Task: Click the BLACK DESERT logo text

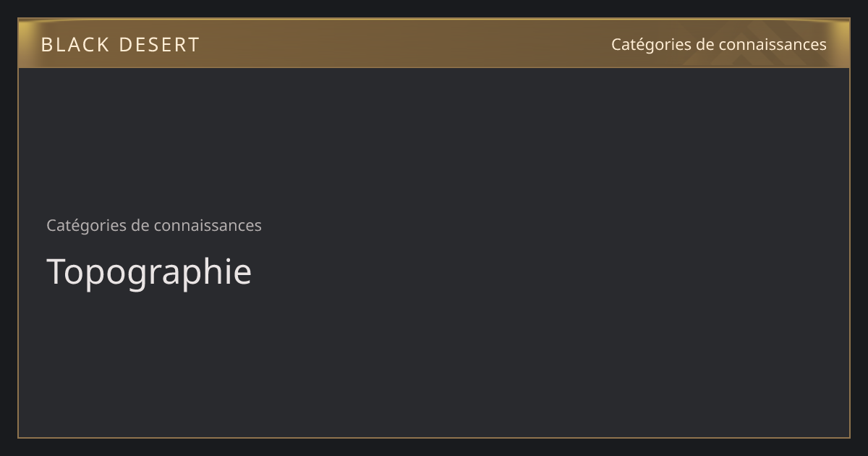Action: pyautogui.click(x=120, y=45)
